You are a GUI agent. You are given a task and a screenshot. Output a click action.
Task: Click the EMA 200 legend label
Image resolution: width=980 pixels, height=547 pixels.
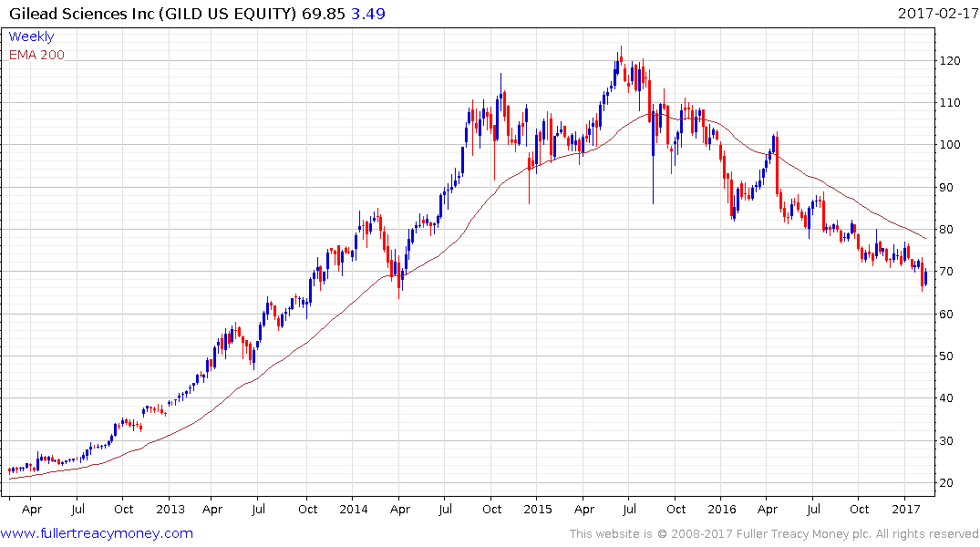36,55
